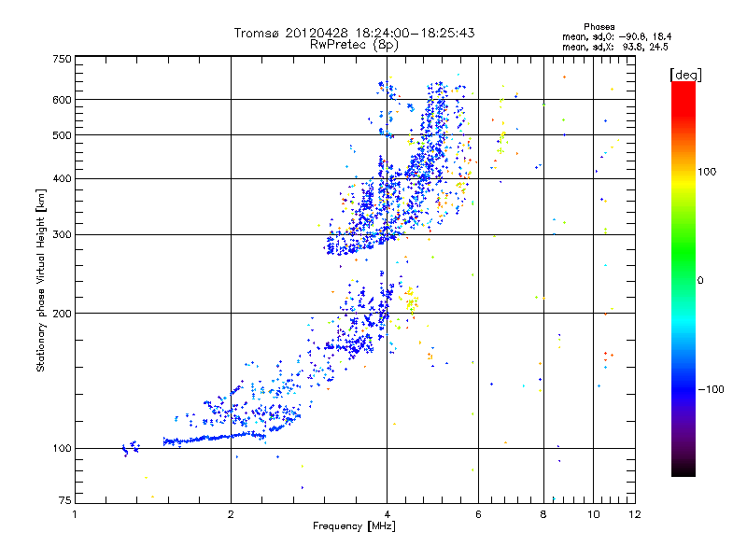747x560 pixels.
Task: Click the '0' colorbar tick label
Action: tap(700, 281)
